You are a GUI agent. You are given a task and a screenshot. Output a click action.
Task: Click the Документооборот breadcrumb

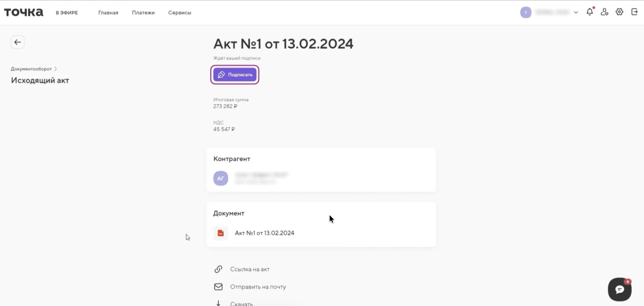click(31, 69)
